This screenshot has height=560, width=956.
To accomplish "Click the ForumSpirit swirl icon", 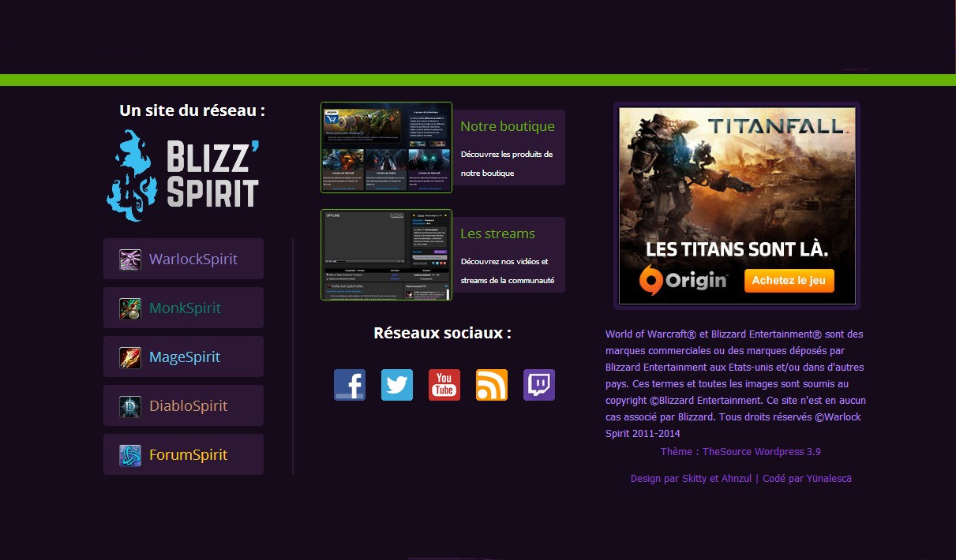I will pos(130,455).
